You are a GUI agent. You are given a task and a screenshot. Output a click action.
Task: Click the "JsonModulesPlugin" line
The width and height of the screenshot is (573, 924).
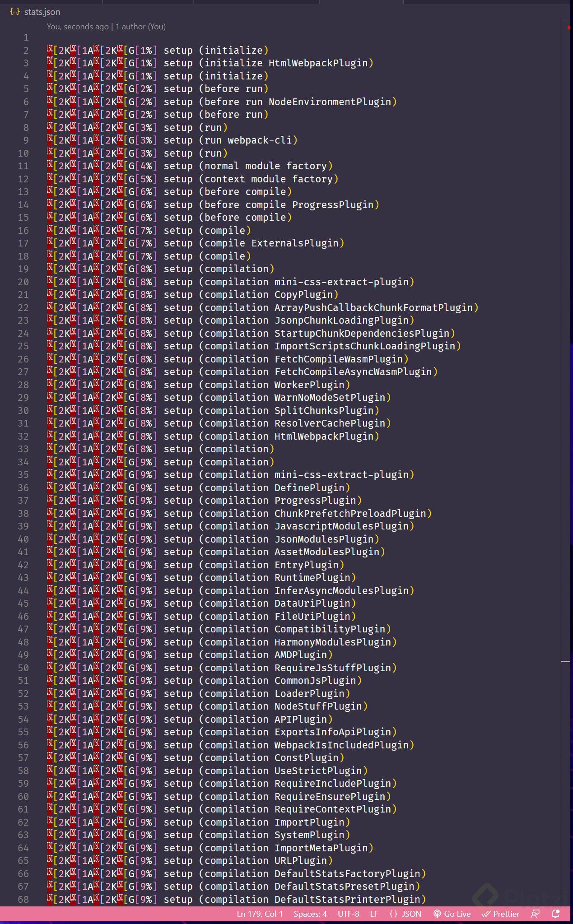213,539
